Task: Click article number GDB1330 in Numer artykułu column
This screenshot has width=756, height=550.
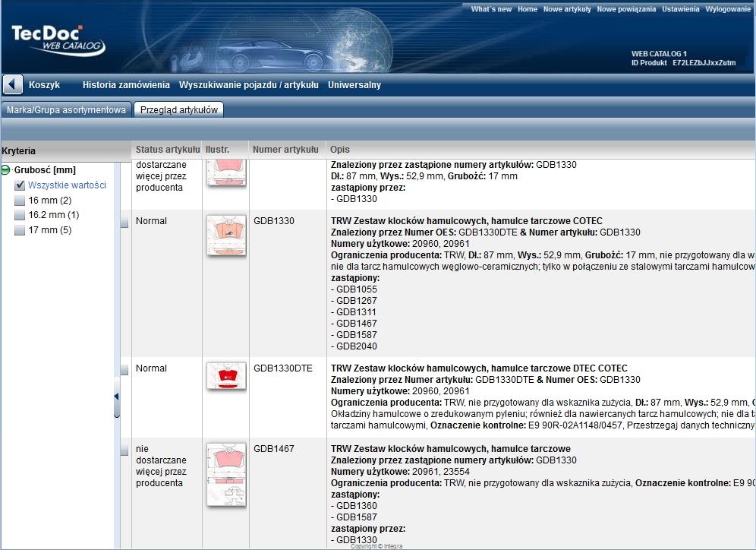Action: pos(274,221)
